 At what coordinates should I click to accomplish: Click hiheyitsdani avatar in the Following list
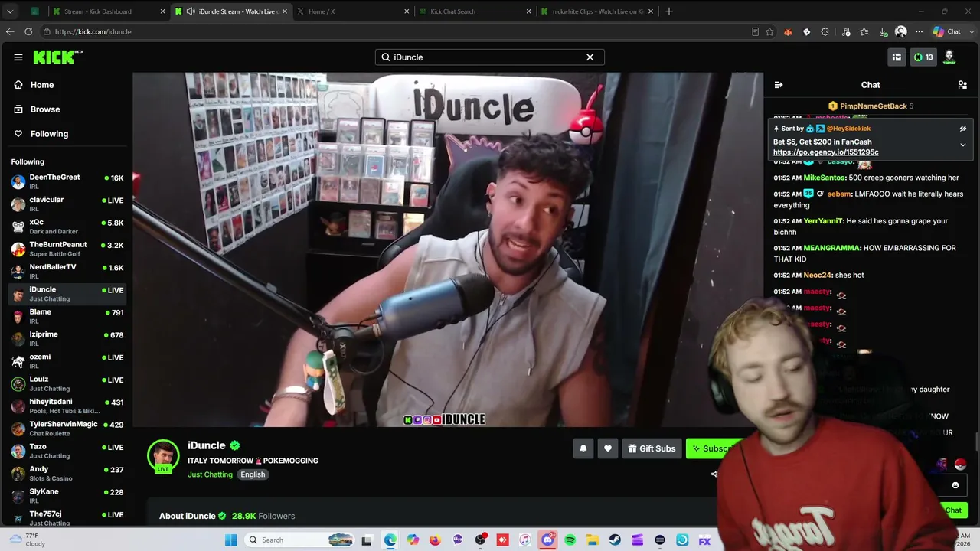click(18, 406)
